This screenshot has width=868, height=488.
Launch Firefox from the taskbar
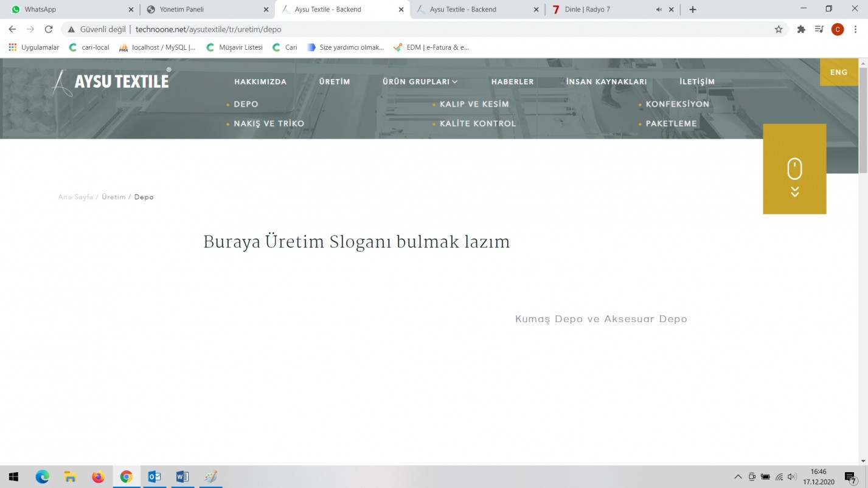pos(98,477)
